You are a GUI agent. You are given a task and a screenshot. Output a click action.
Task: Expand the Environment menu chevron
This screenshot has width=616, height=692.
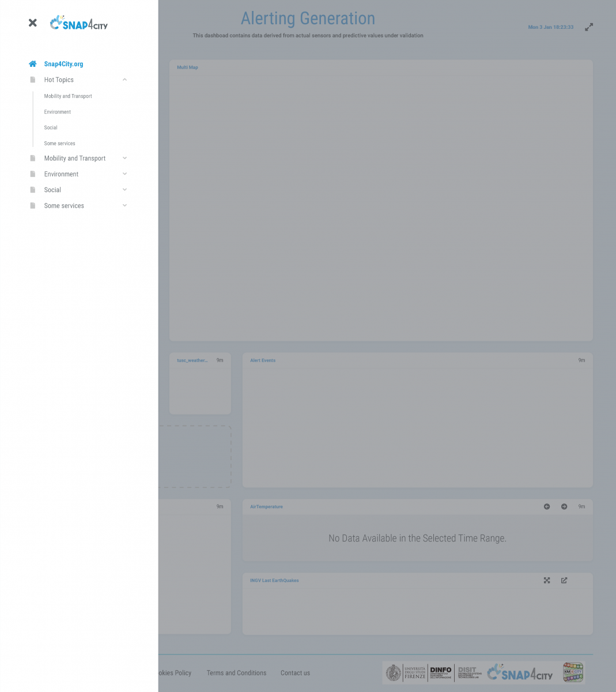click(x=124, y=174)
